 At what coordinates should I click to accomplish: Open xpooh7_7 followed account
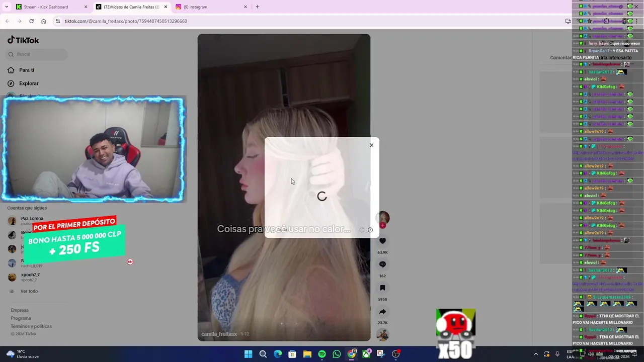point(30,277)
